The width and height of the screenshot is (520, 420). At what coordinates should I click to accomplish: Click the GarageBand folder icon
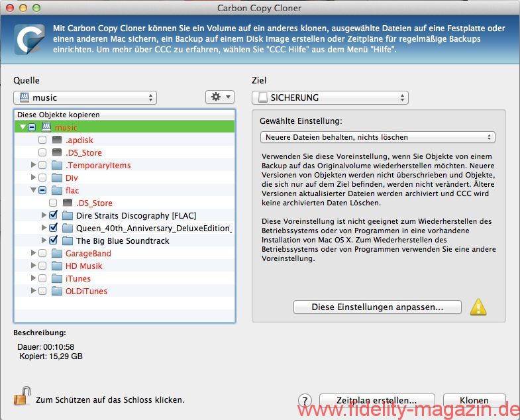[x=56, y=254]
